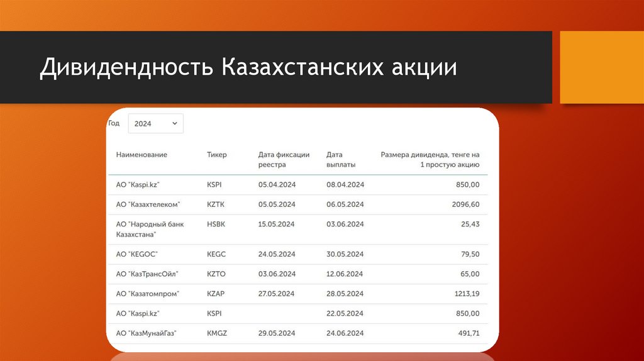Click payment date '30.05.2024'
The image size is (644, 361).
(345, 254)
